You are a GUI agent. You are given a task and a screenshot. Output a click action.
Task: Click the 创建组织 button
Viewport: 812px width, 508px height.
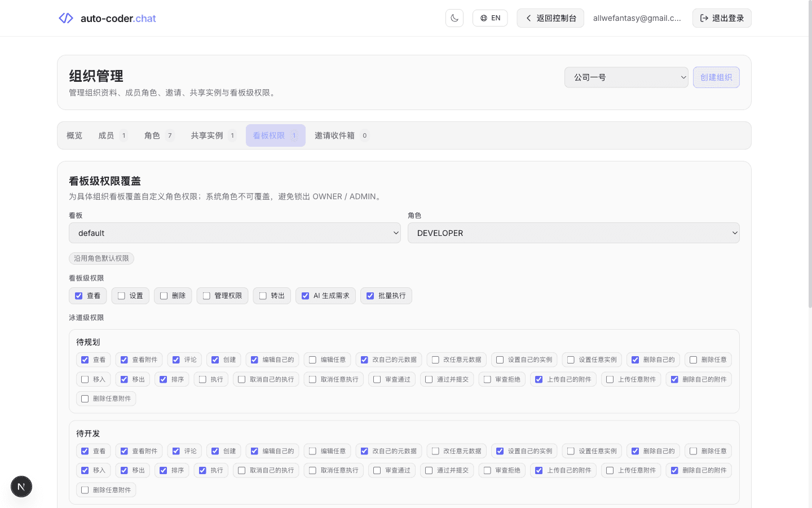click(716, 77)
